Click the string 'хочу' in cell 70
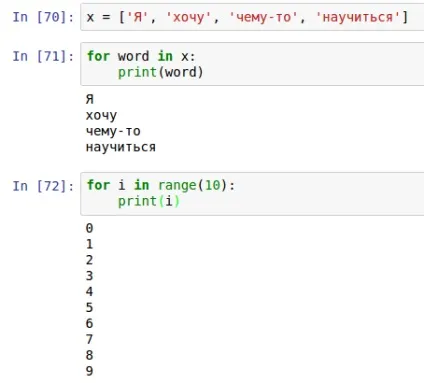Screen dimensions: 424x383 [189, 17]
